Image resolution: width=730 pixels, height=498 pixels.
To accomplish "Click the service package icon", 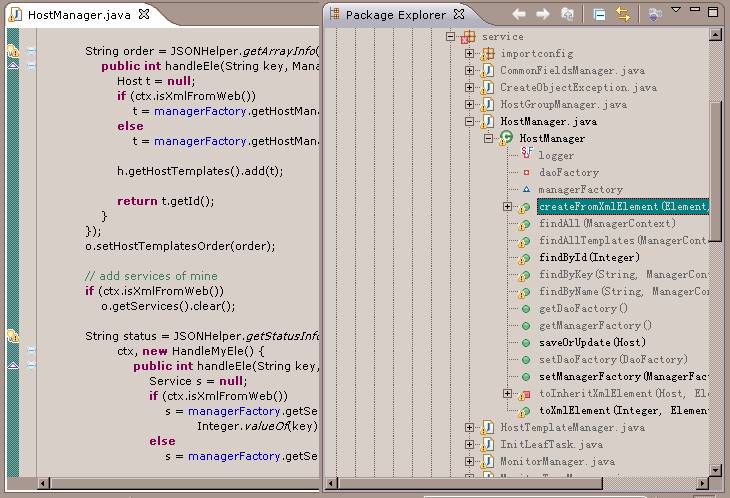I will (468, 37).
